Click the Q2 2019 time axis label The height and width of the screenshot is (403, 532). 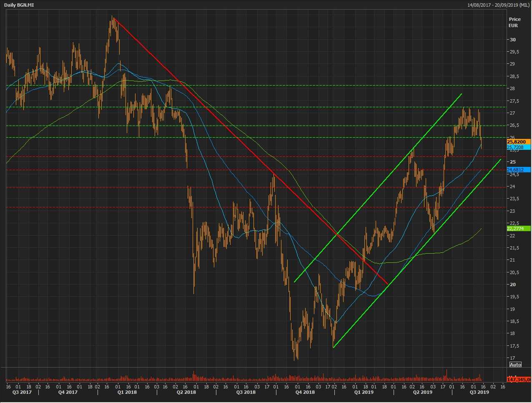[422, 392]
